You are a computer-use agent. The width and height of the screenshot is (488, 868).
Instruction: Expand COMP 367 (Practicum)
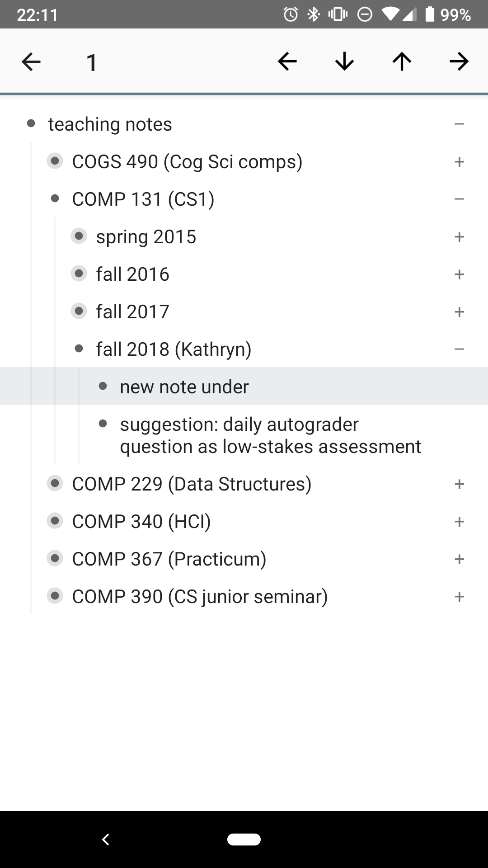(459, 559)
